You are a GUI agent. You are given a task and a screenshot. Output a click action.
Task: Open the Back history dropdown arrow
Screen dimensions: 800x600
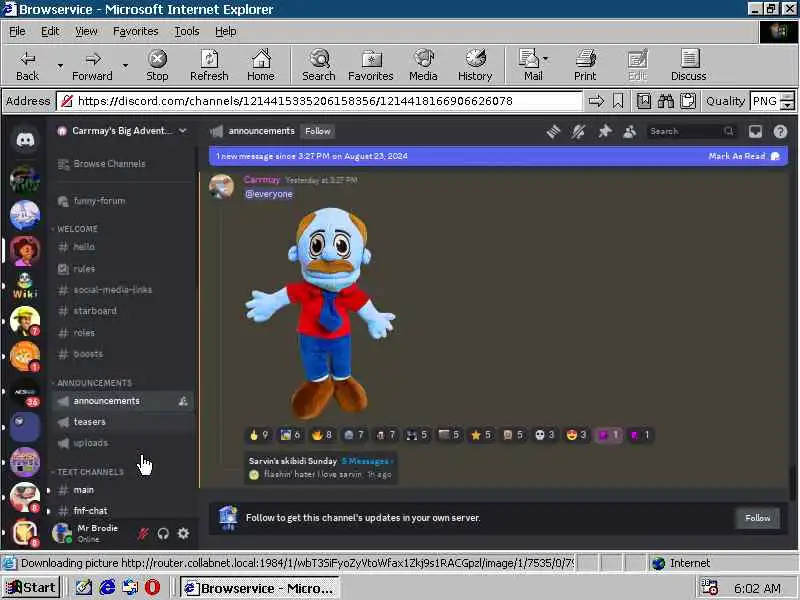pyautogui.click(x=60, y=65)
